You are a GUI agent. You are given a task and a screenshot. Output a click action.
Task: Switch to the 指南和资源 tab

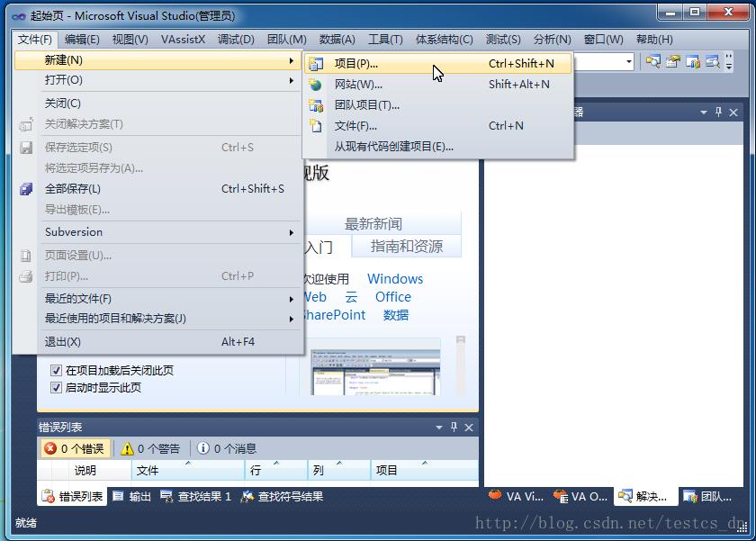(x=407, y=247)
